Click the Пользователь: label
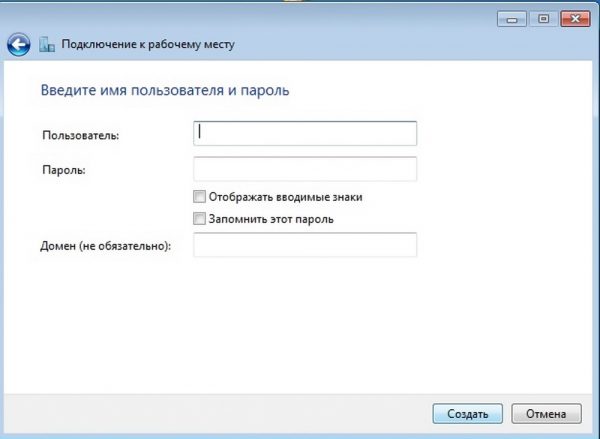This screenshot has width=600, height=439. (81, 135)
